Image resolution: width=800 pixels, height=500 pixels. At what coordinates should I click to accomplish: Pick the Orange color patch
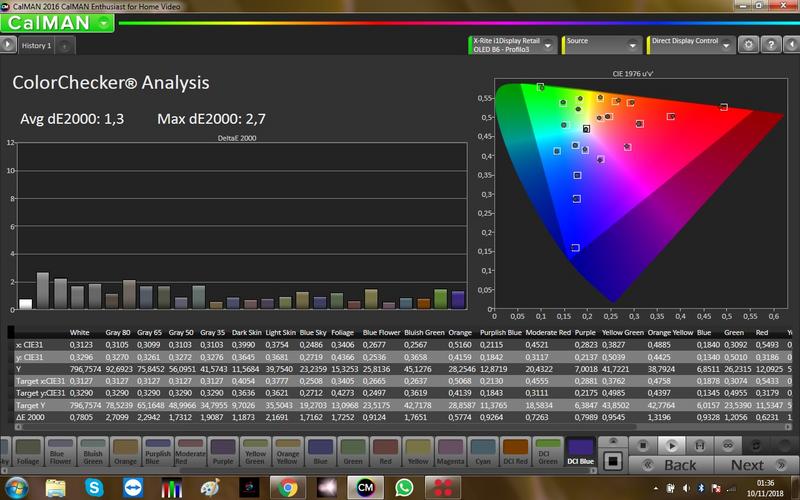[x=126, y=452]
